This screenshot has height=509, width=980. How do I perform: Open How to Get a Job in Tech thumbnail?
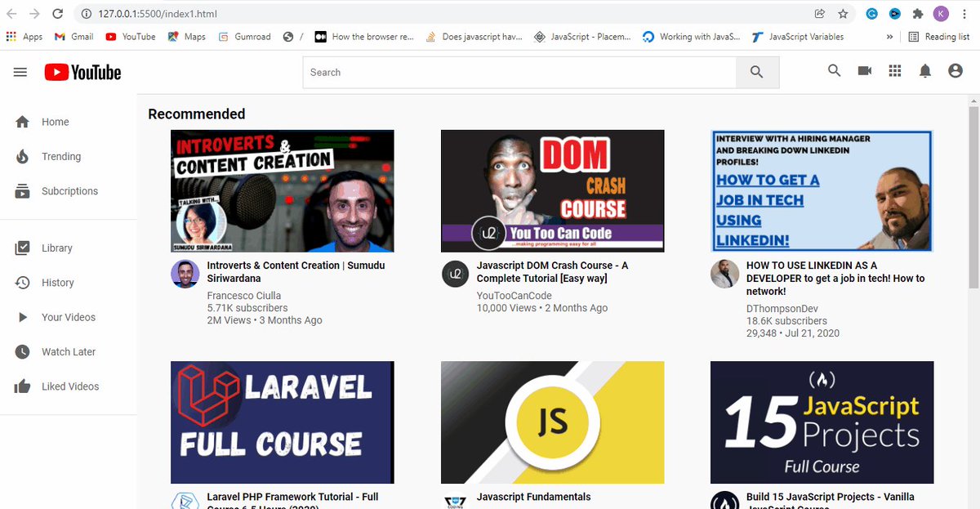tap(822, 191)
